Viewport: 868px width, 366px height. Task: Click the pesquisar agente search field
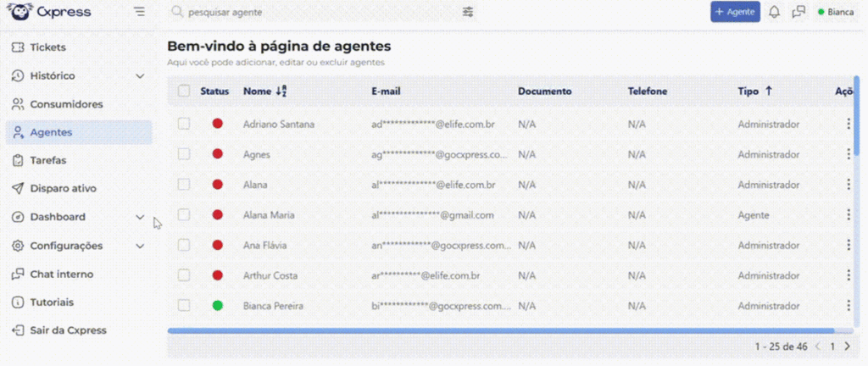coord(314,14)
